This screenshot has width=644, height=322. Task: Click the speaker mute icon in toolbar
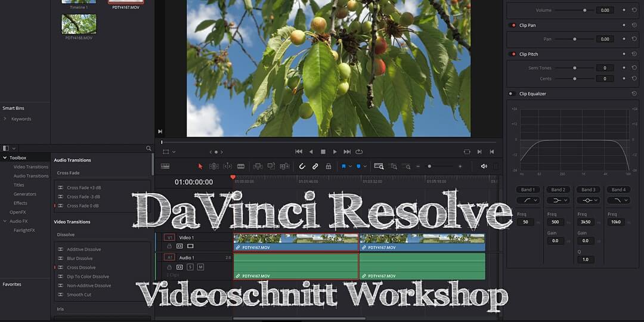[x=484, y=166]
